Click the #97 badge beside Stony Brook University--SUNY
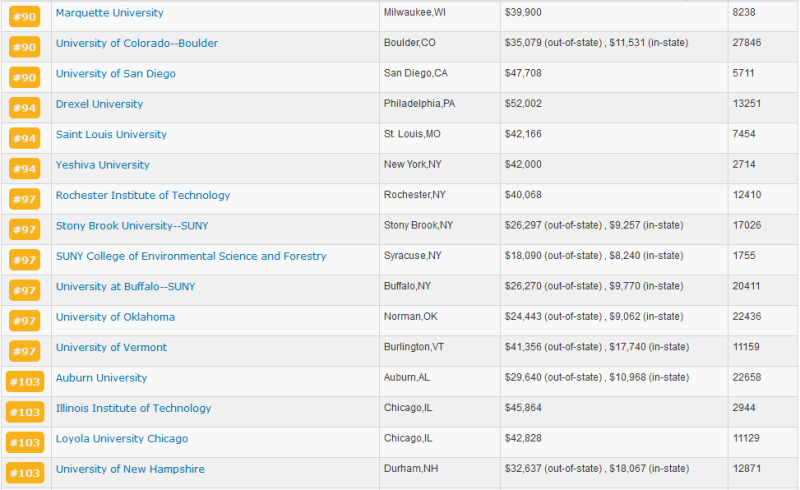The height and width of the screenshot is (490, 800). point(24,230)
